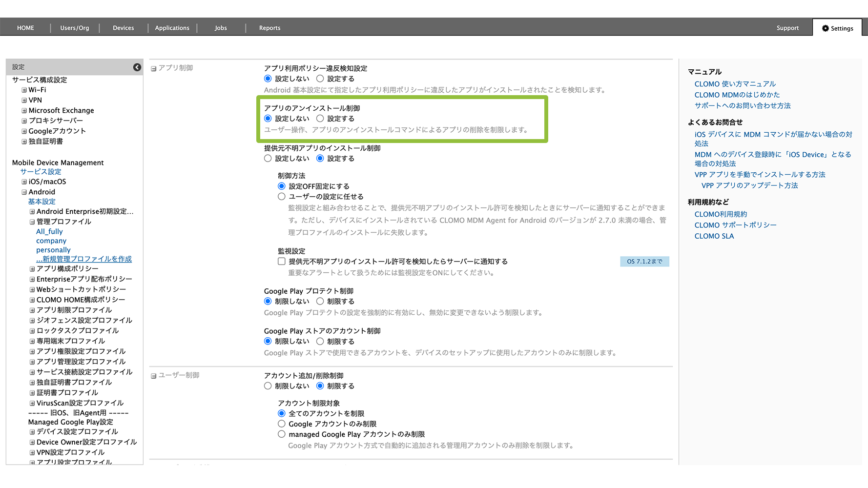Open the personally profile item
Screen dimensions: 868x488
click(53, 250)
